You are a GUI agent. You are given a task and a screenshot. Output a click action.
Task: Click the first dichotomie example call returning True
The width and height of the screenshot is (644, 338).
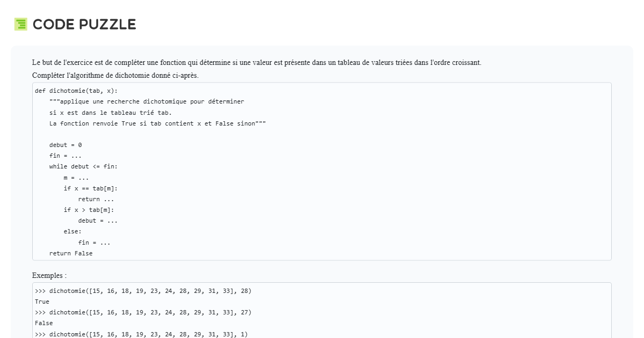tap(143, 291)
